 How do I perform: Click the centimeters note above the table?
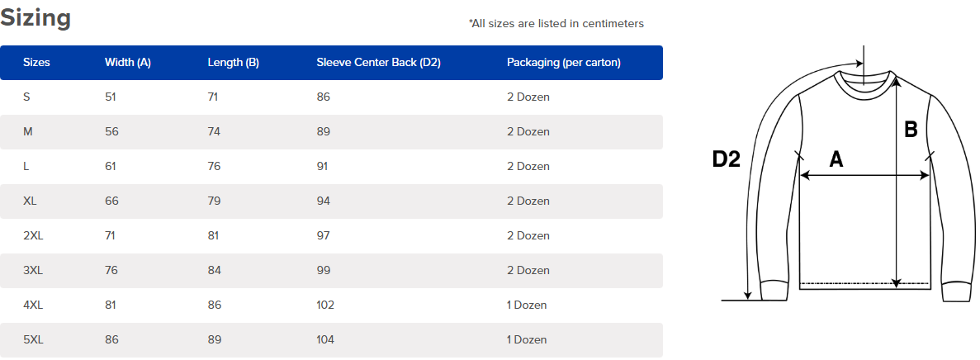[556, 24]
